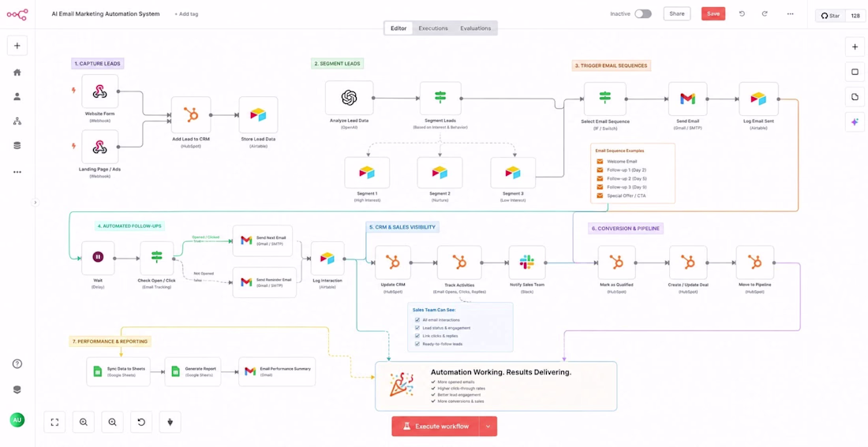Select the Email Performance Summary node
This screenshot has width=868, height=447.
(277, 371)
